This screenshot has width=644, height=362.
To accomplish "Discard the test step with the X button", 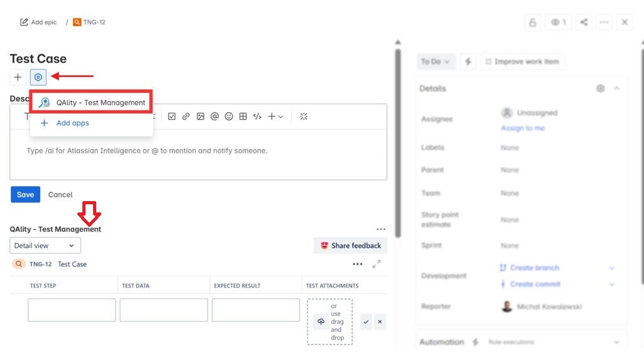I will pos(380,322).
